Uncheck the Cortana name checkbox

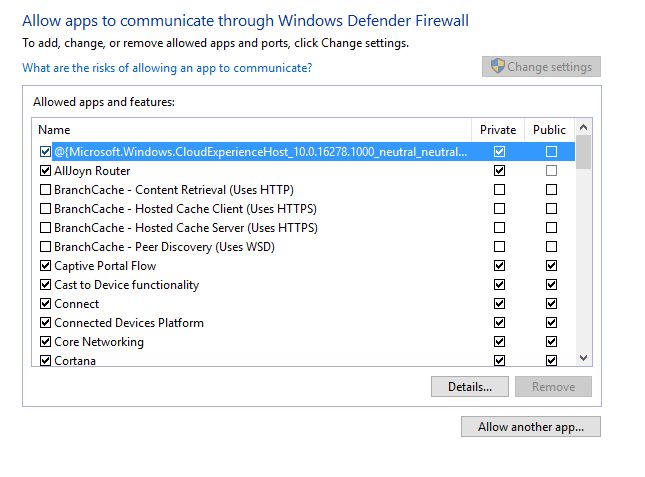pyautogui.click(x=45, y=360)
